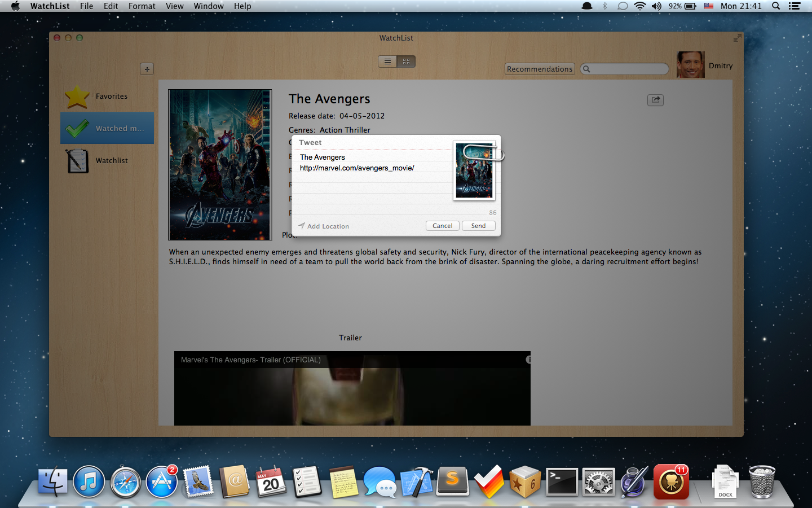Open Xcode from the Dock
Viewport: 812px width, 508px height.
[416, 483]
